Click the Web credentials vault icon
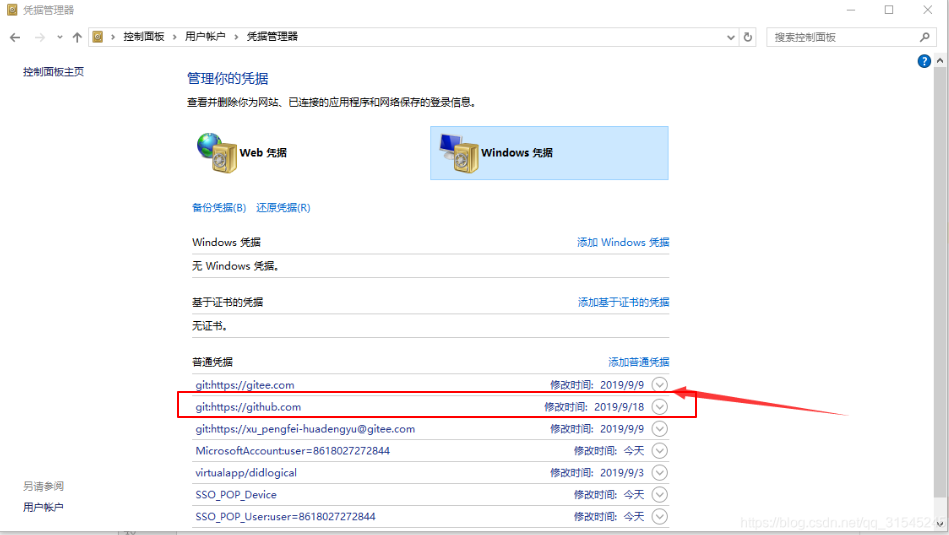 [217, 153]
